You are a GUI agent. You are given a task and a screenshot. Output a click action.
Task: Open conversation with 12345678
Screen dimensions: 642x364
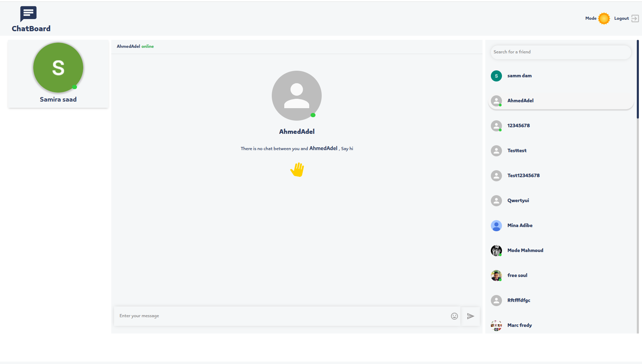click(518, 126)
